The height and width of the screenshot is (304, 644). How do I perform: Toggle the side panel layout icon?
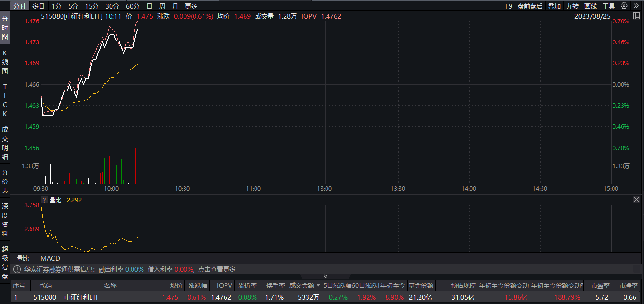(636, 16)
